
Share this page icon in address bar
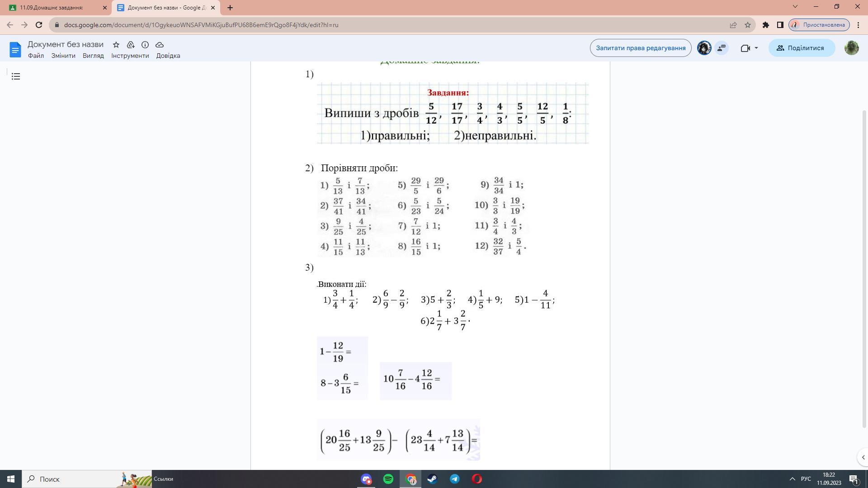pyautogui.click(x=733, y=25)
